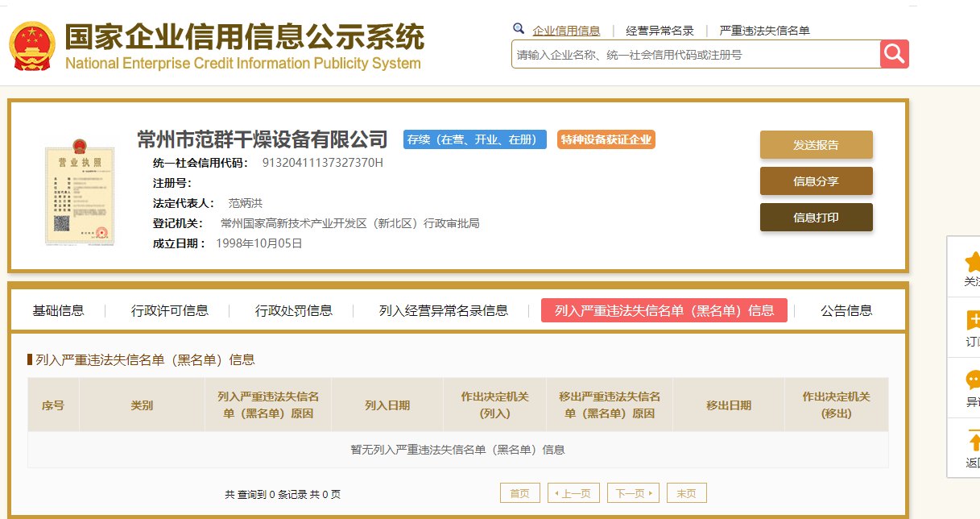Click the 末页 pagination button

(687, 493)
